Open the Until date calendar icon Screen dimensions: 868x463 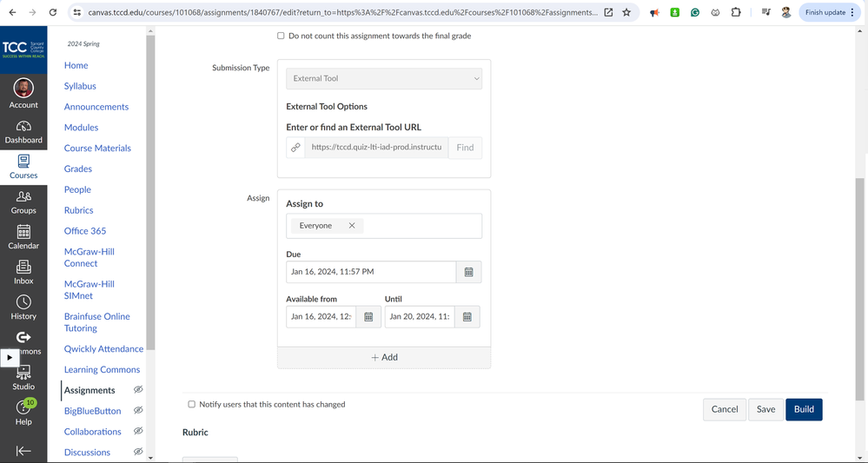click(467, 317)
